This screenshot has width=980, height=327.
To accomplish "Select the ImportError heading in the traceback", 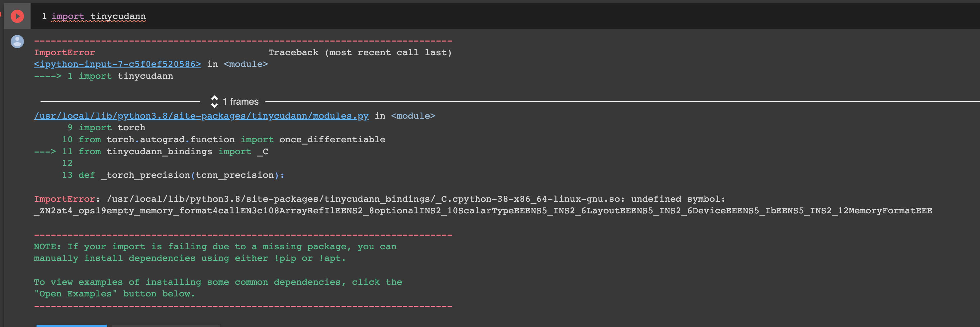I will (64, 52).
